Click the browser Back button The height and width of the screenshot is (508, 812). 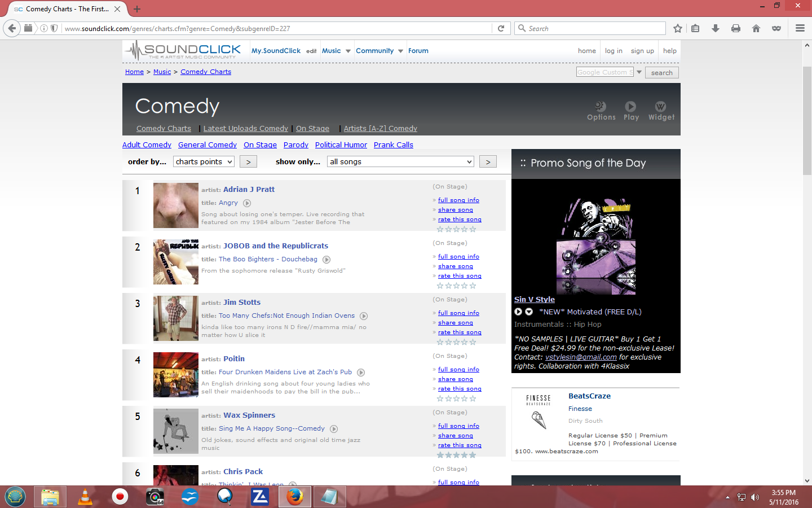click(12, 28)
